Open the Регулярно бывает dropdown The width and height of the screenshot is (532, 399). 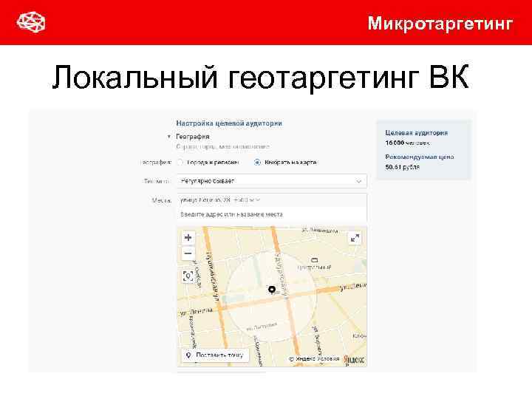tap(272, 181)
